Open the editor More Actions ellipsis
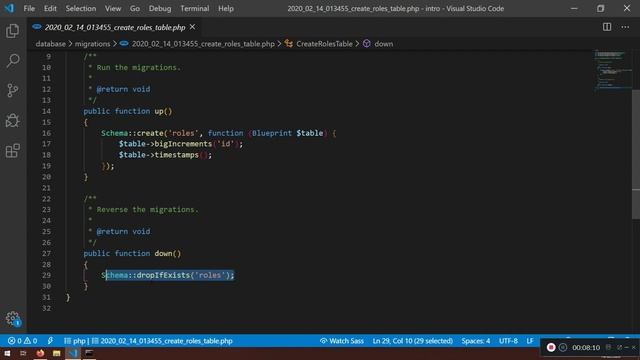The image size is (640, 360). click(625, 27)
